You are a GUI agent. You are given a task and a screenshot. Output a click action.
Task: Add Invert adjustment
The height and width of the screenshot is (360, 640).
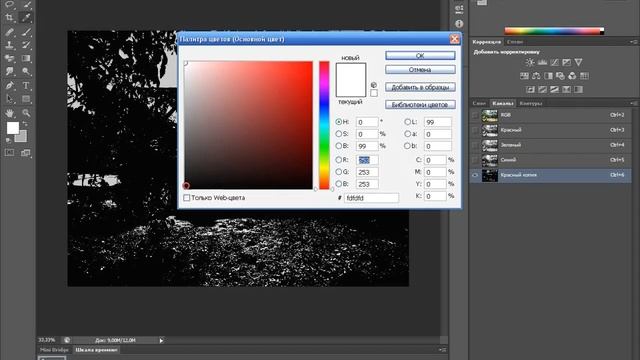click(530, 89)
